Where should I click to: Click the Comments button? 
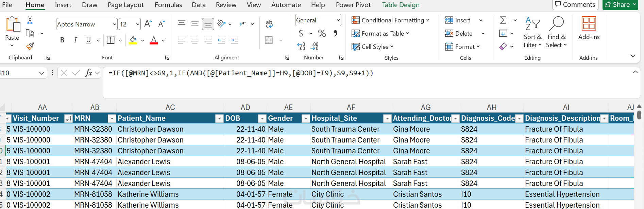click(x=575, y=5)
